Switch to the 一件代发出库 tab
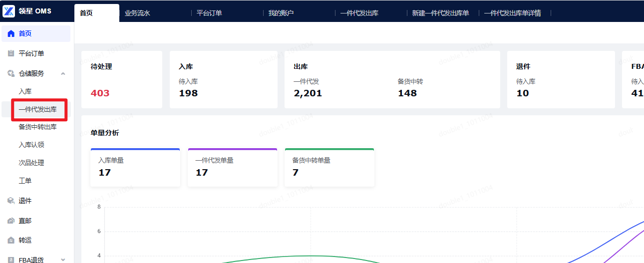644x263 pixels. 359,13
